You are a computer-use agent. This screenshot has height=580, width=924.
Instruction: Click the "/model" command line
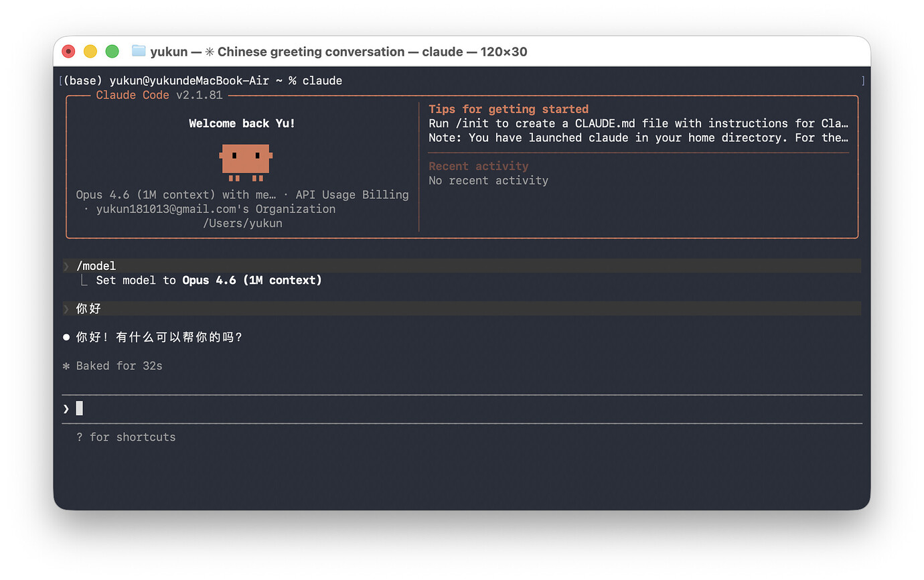tap(461, 266)
